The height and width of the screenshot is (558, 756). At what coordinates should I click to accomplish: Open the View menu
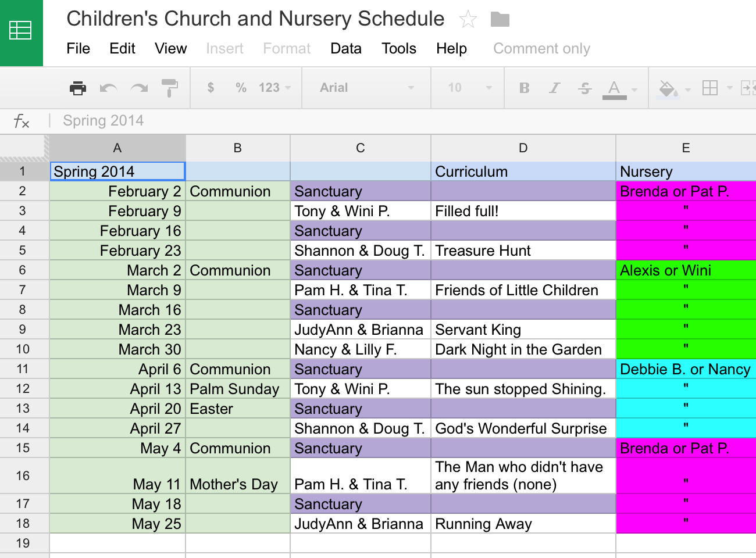point(170,48)
